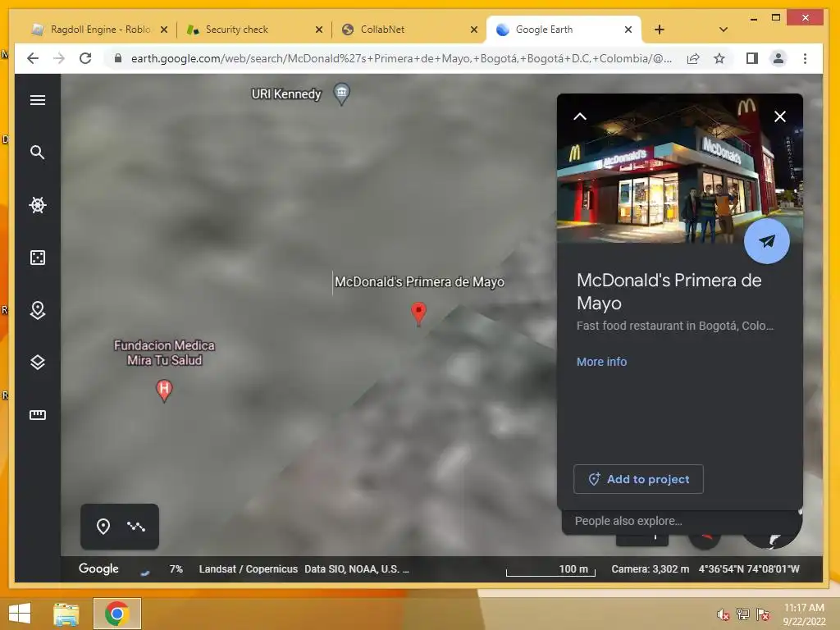Screen dimensions: 840x630
Task: Click the I'm Feeling Lucky dice icon
Action: pos(38,257)
